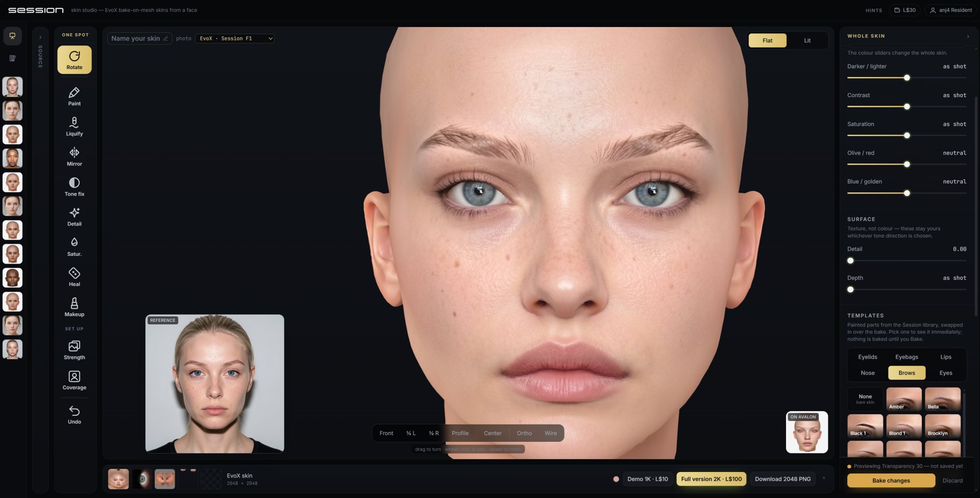The width and height of the screenshot is (980, 498).
Task: Open the library books icon
Action: point(12,58)
